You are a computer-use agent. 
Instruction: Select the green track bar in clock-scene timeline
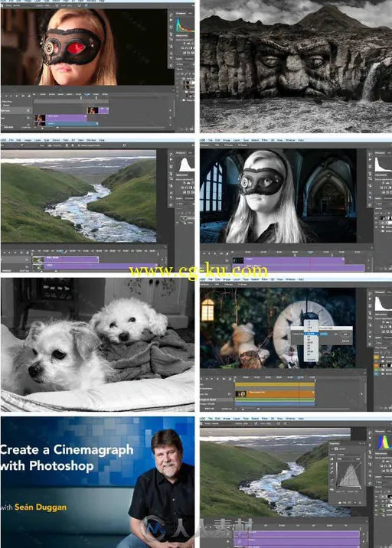click(275, 400)
